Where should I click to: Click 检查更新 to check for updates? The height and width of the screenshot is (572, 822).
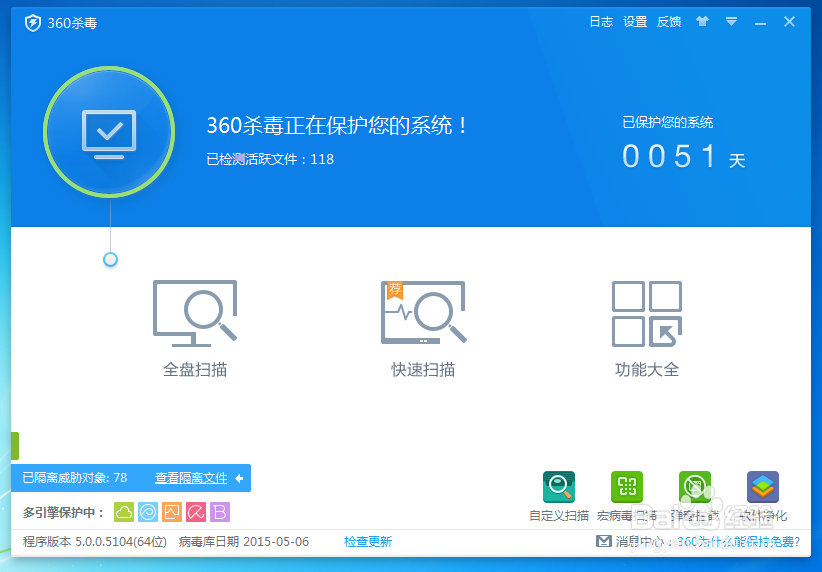coord(368,542)
